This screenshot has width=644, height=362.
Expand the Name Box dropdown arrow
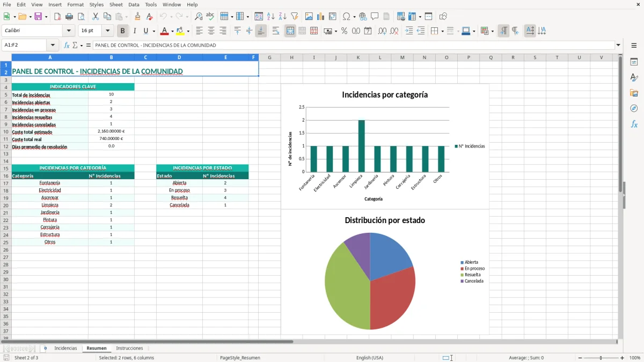click(53, 46)
